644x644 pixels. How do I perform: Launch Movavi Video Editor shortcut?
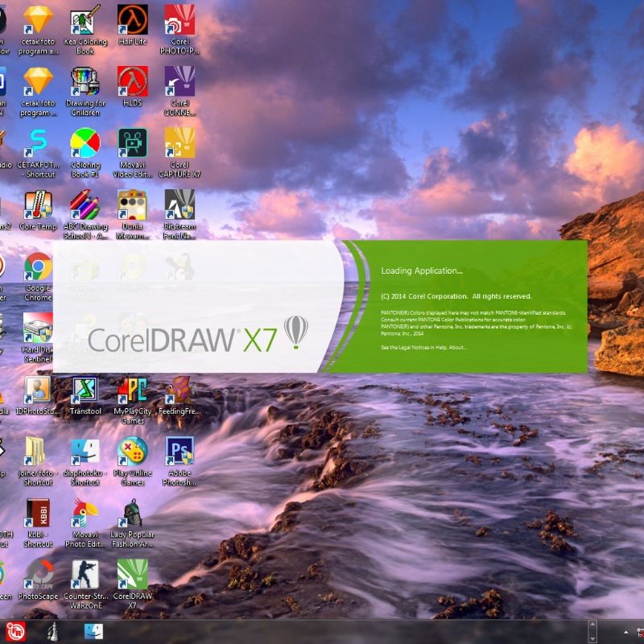133,153
